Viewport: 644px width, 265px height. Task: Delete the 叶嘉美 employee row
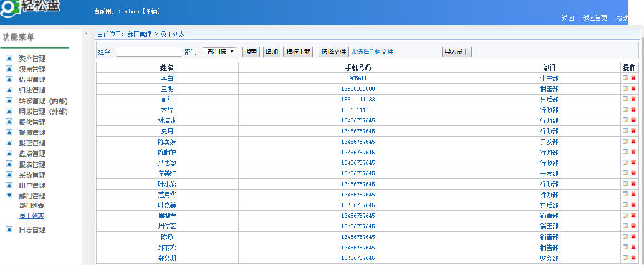tap(633, 205)
